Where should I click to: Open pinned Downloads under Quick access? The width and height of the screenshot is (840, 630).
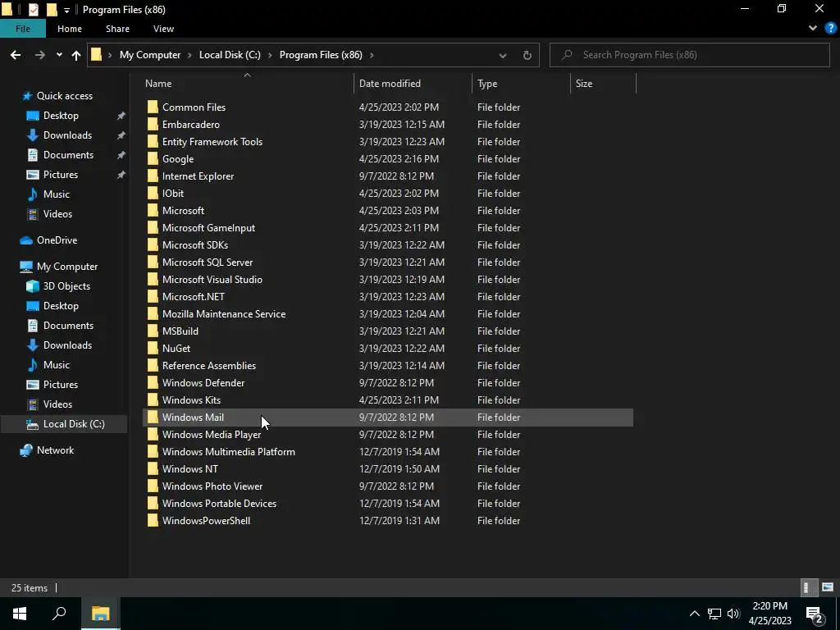tap(67, 135)
